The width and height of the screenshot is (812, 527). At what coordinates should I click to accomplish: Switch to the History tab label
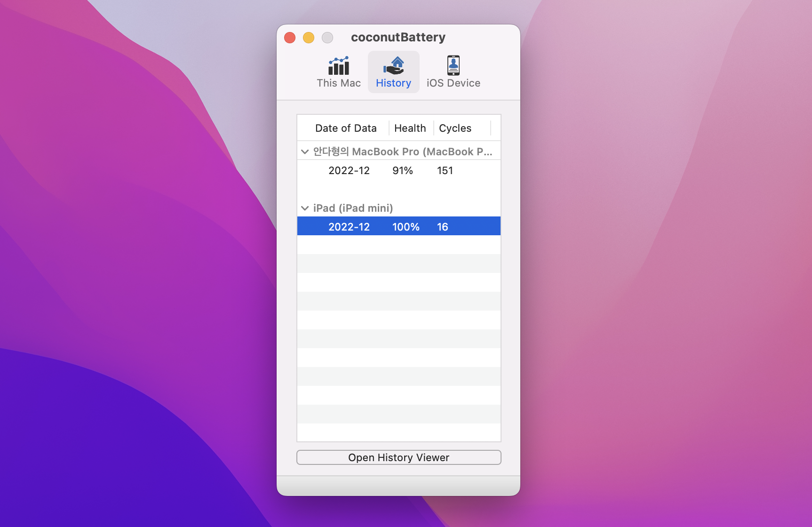pos(394,83)
